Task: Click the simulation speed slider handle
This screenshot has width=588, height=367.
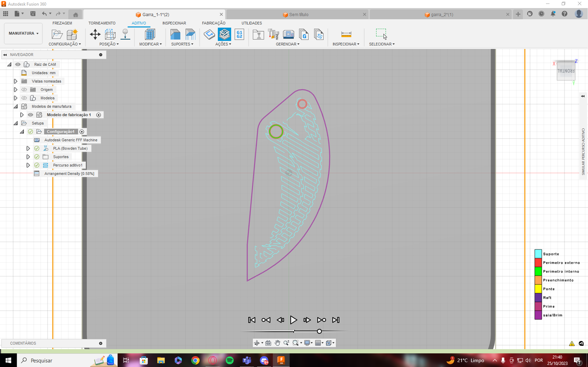Action: [319, 331]
